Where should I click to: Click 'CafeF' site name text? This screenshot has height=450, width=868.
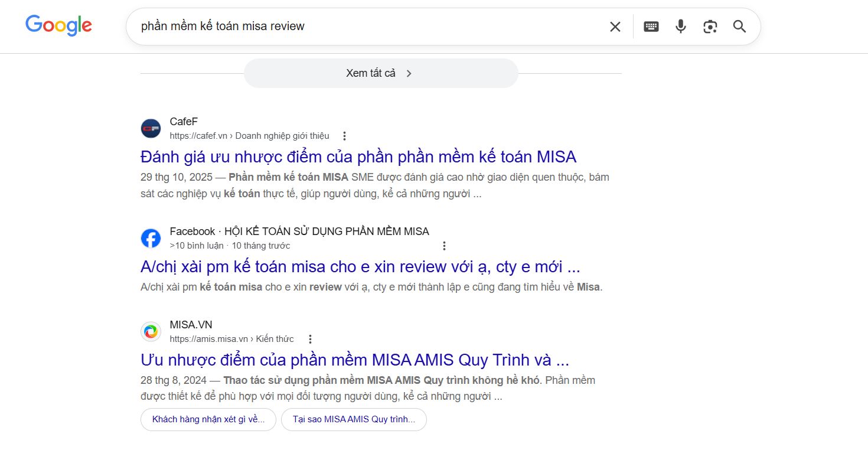[184, 122]
